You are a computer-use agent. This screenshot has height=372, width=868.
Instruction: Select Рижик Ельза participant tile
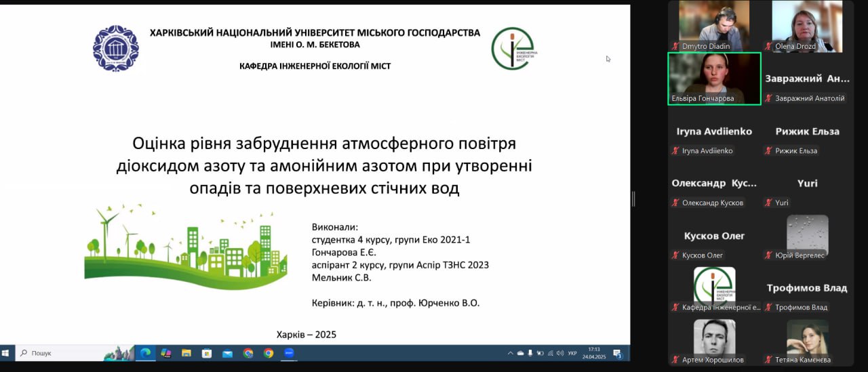807,131
